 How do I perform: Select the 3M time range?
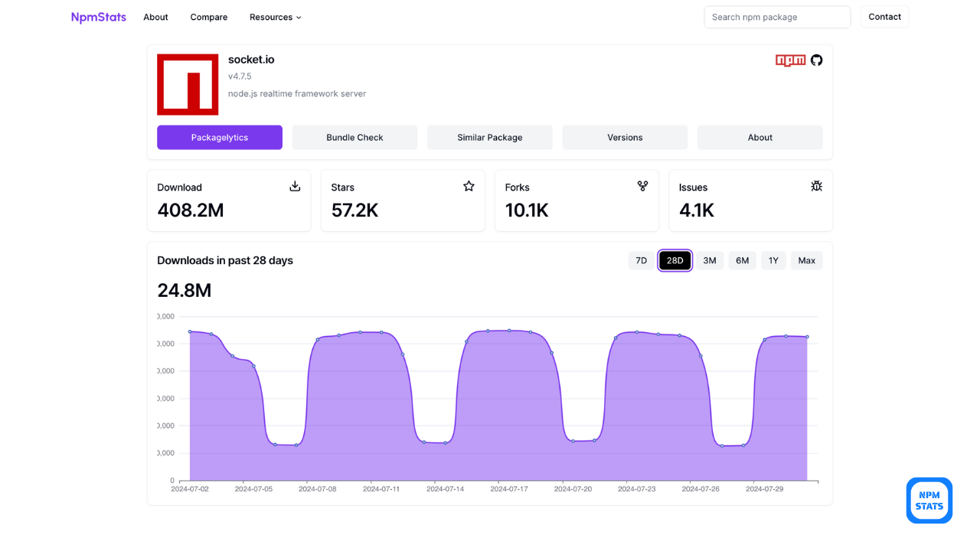pos(710,260)
